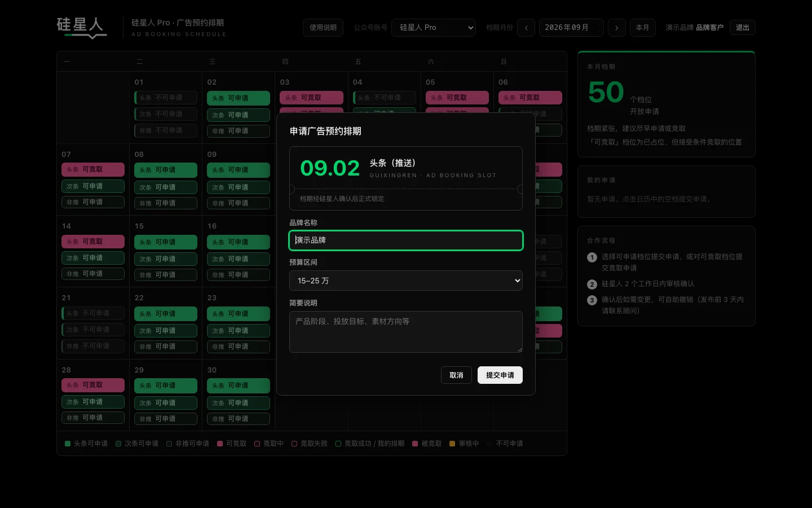Select the 头条 可竞取 slot on day 03
This screenshot has height=508, width=812.
click(311, 98)
